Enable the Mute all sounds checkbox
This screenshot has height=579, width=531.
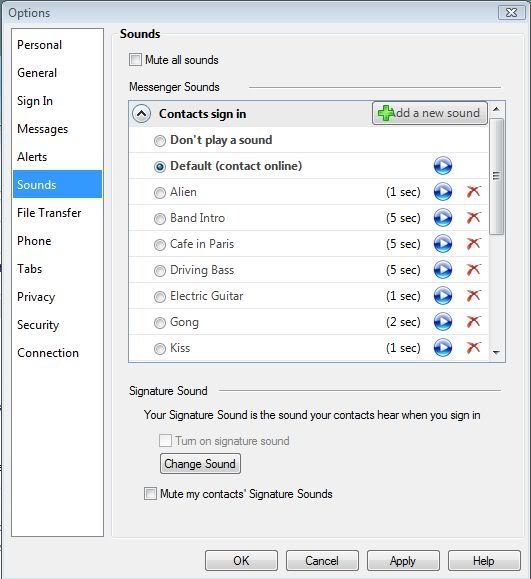[x=135, y=59]
